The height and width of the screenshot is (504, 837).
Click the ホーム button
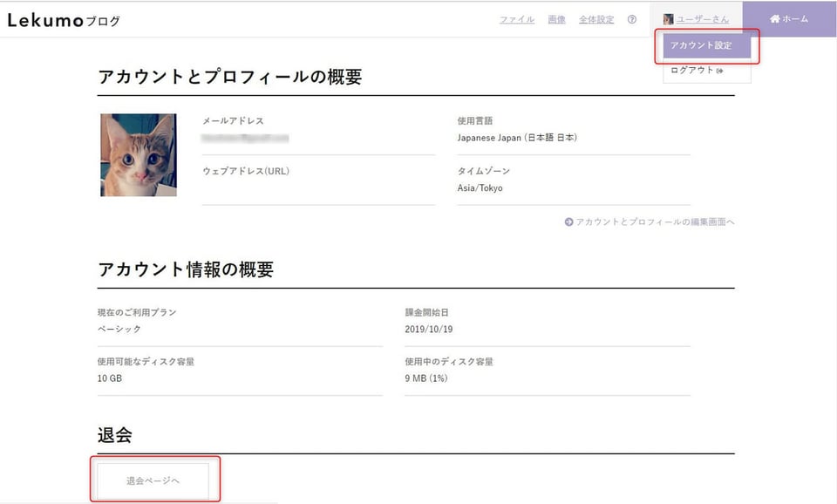tap(790, 18)
